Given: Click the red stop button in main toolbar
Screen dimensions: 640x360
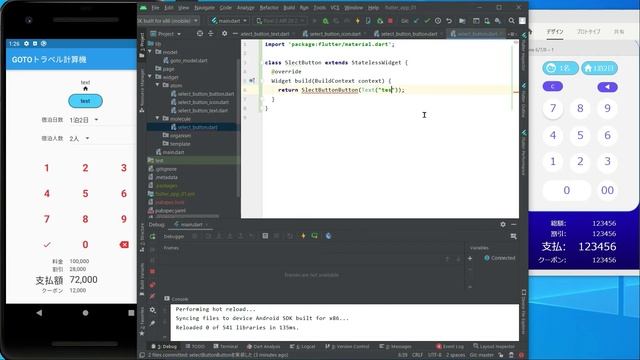Looking at the screenshot, I should 390,21.
